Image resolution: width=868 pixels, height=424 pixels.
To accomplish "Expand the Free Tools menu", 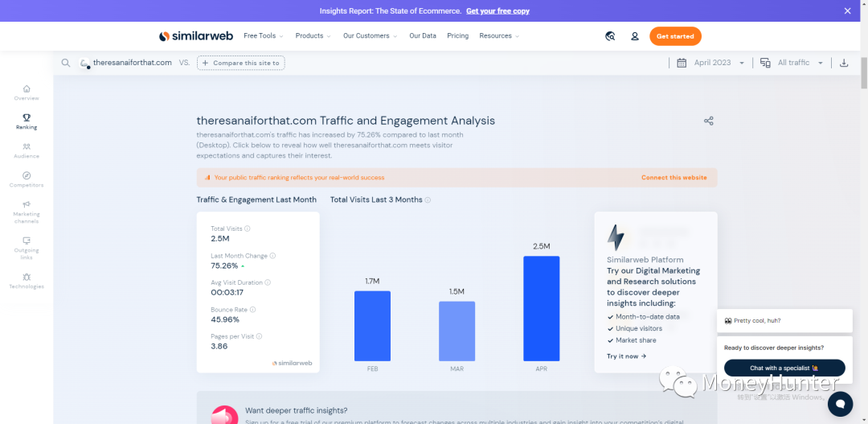I will 264,36.
